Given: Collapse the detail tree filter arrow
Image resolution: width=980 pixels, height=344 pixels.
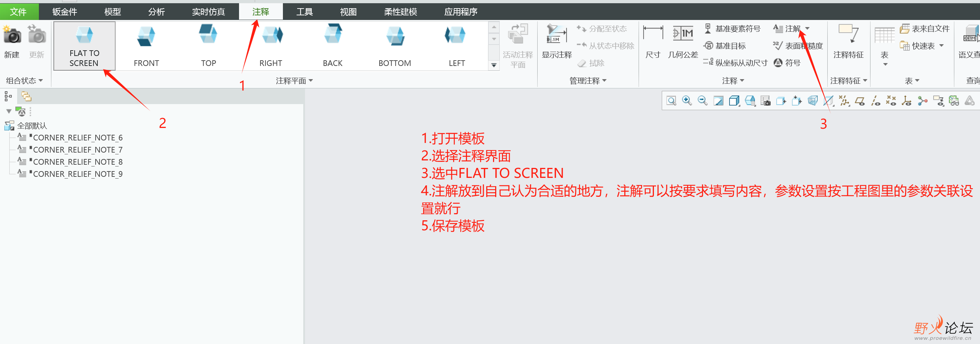Looking at the screenshot, I should tap(9, 111).
